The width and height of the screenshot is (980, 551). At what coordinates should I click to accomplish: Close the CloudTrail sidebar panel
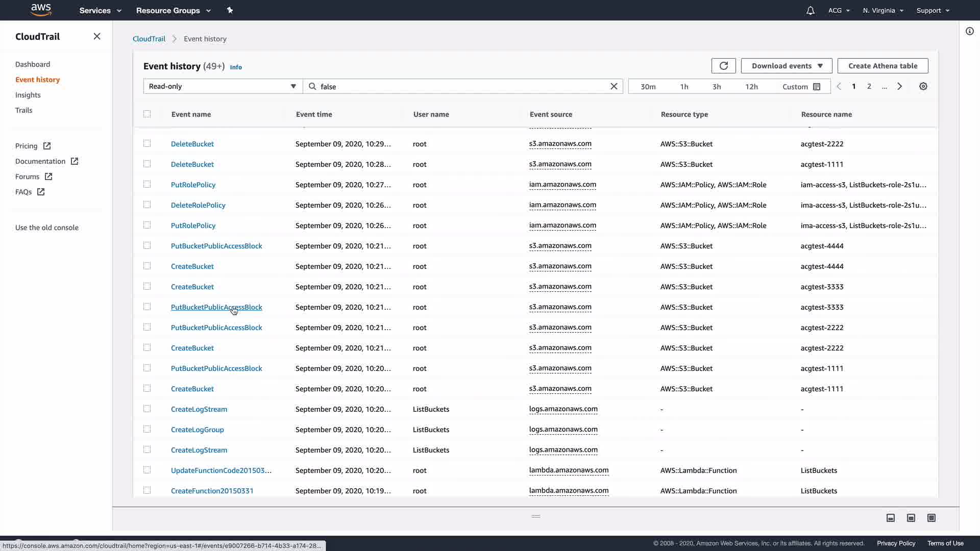coord(97,36)
